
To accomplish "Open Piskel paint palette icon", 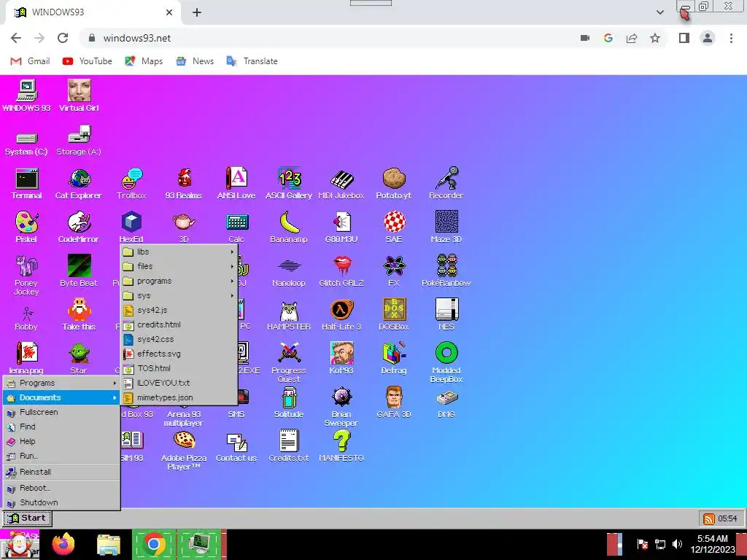I will click(x=26, y=227).
